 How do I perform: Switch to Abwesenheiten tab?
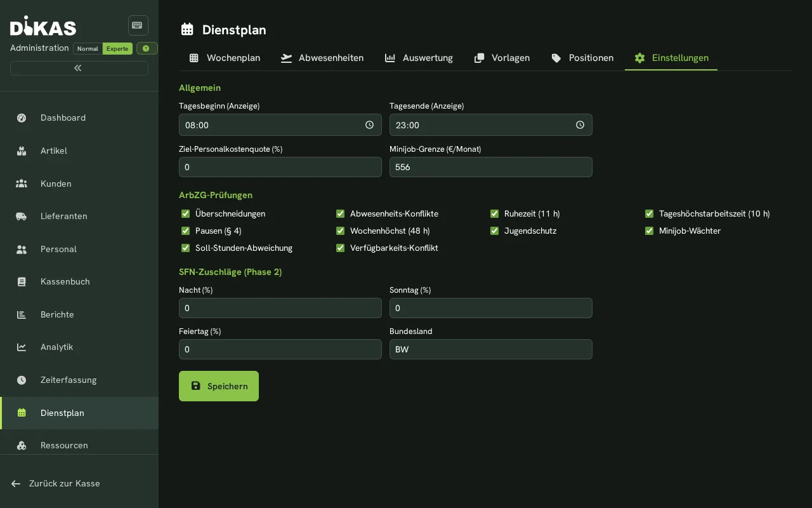pos(322,58)
